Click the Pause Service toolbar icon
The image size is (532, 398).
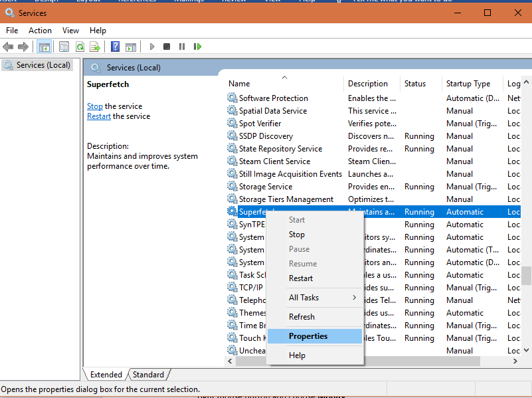pyautogui.click(x=182, y=47)
